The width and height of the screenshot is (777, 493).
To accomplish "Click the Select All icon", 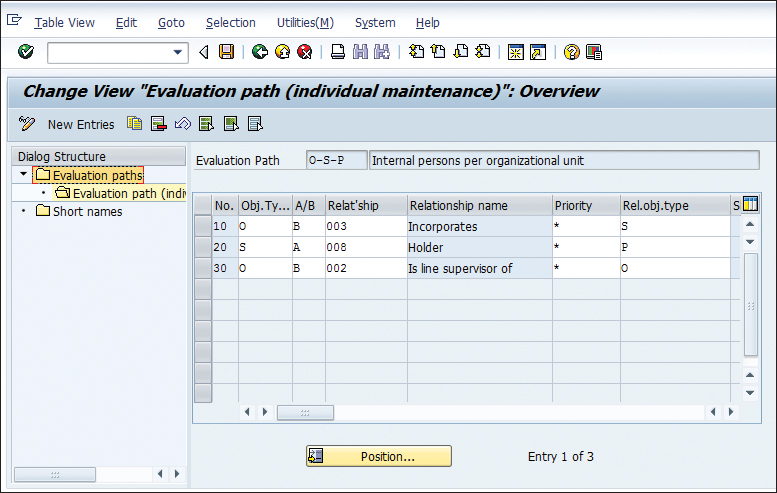I will [206, 123].
